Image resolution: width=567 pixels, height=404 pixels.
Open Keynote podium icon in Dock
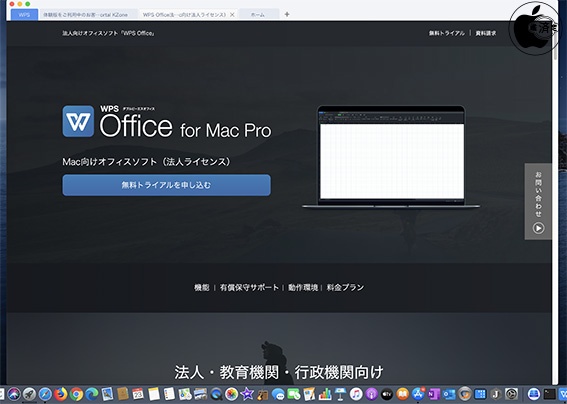(340, 394)
